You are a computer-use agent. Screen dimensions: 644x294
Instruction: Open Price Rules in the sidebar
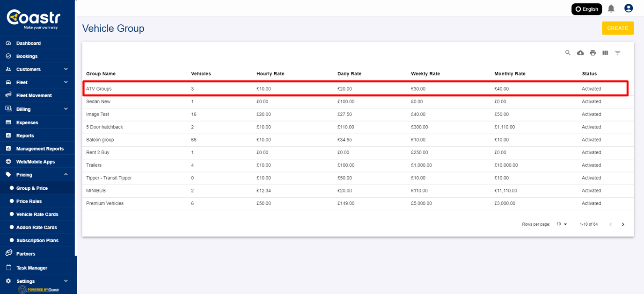[29, 201]
